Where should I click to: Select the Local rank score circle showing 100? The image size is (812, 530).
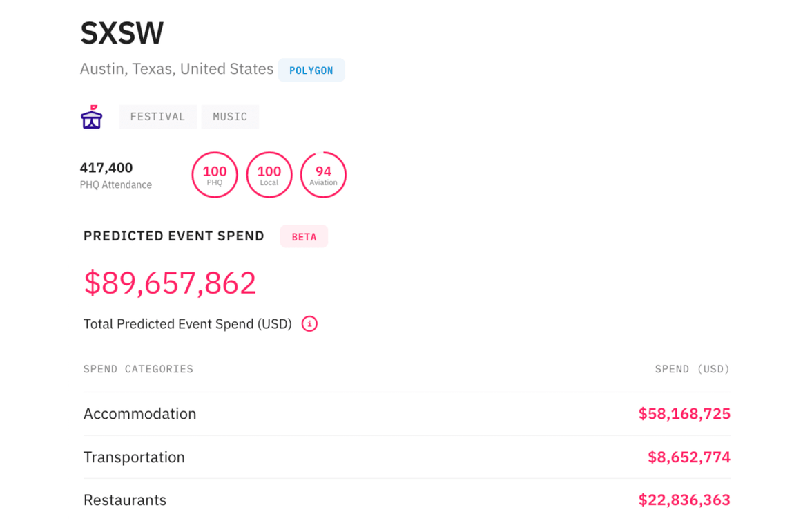coord(269,175)
